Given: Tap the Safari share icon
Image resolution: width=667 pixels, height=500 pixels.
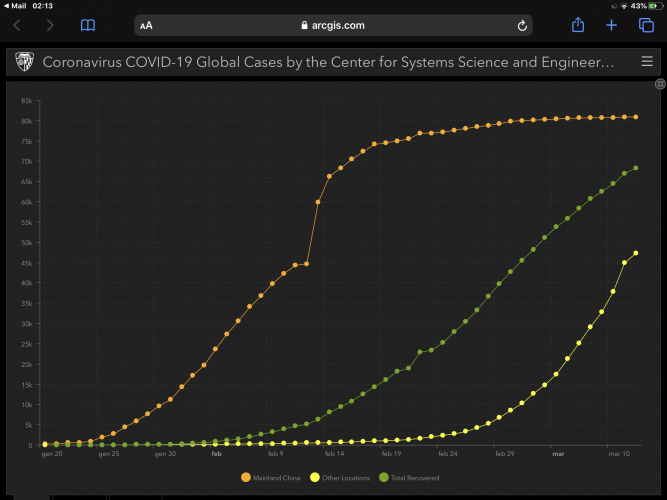Looking at the screenshot, I should (578, 25).
